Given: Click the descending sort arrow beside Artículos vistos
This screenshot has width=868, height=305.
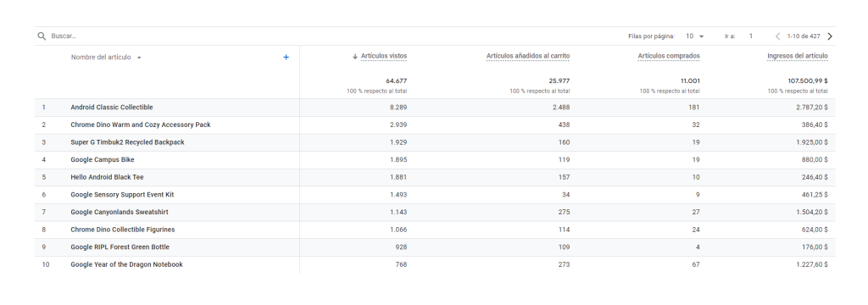Looking at the screenshot, I should (x=355, y=57).
